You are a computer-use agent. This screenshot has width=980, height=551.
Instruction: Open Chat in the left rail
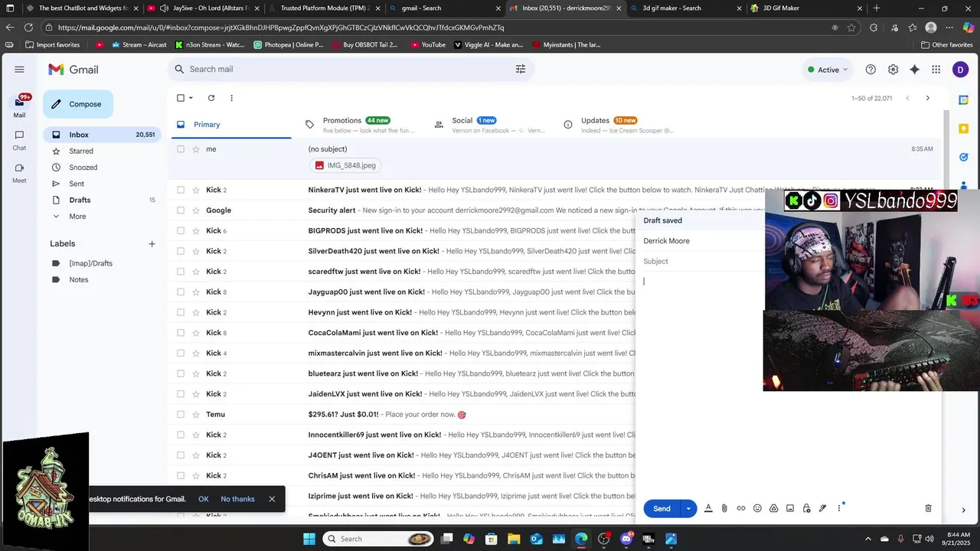(x=19, y=139)
